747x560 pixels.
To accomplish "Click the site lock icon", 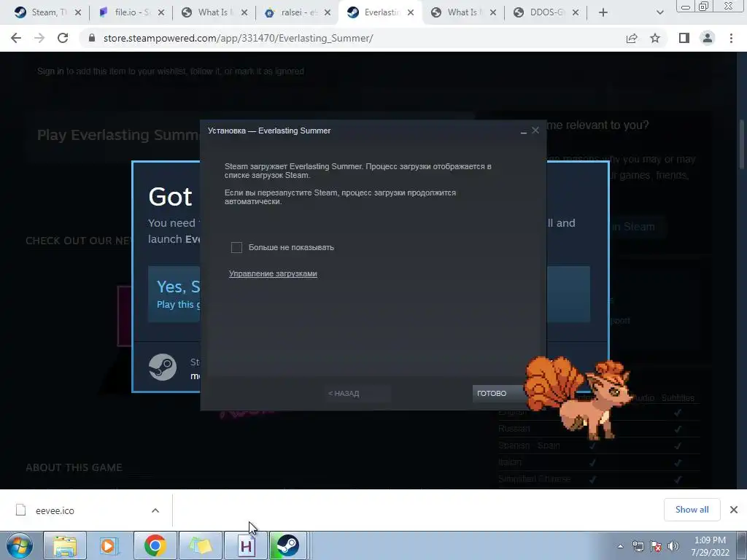I will [x=92, y=38].
